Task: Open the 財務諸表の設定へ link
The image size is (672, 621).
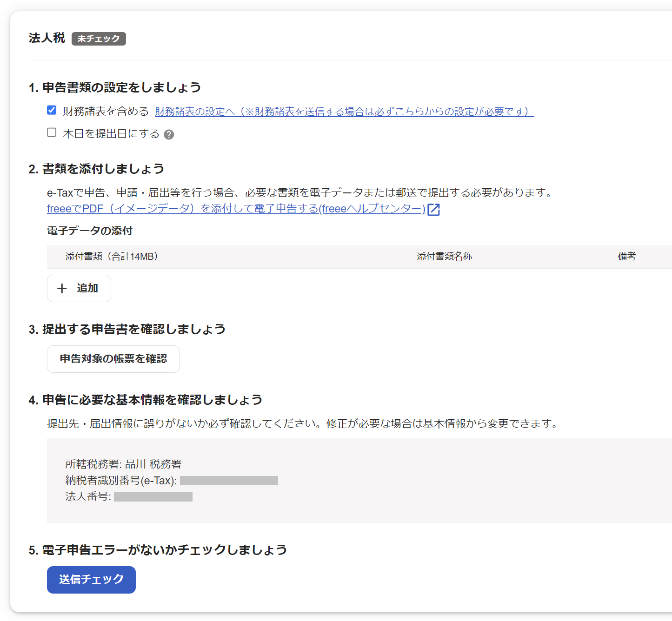Action: [x=344, y=112]
